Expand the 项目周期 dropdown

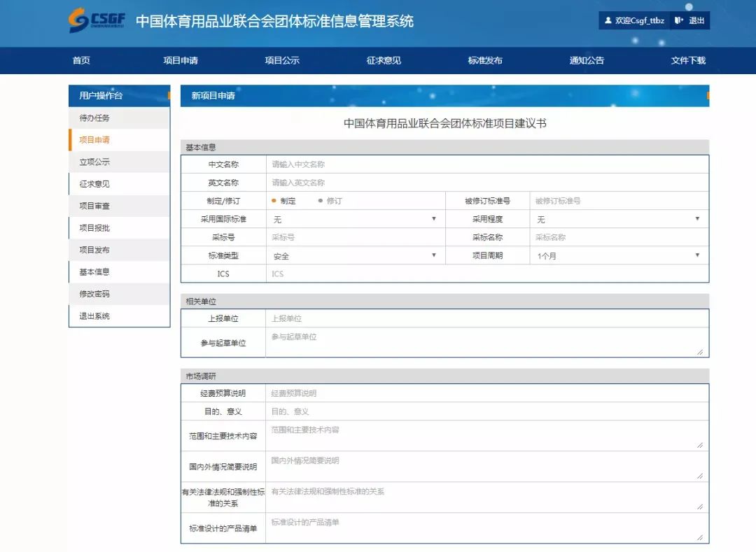tap(619, 256)
